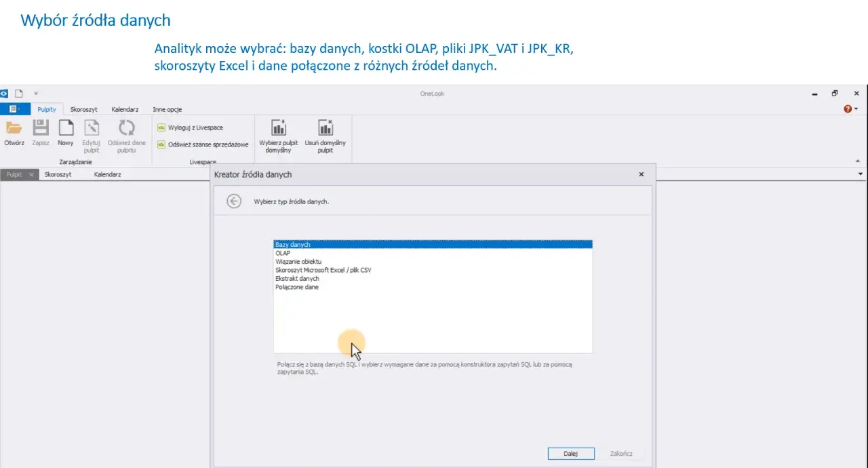Select the Kalendarz document tab

108,174
